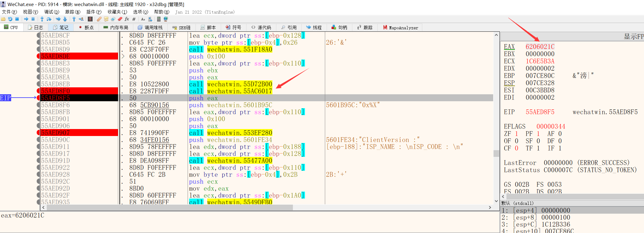The width and height of the screenshot is (644, 233).
Task: Select EAX register value 6206021C
Action: click(540, 47)
